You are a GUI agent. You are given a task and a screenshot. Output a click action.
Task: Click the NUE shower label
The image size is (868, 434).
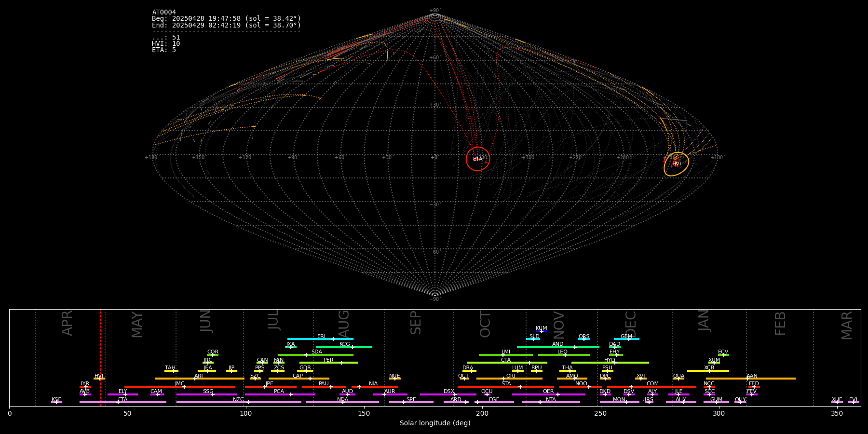point(394,376)
